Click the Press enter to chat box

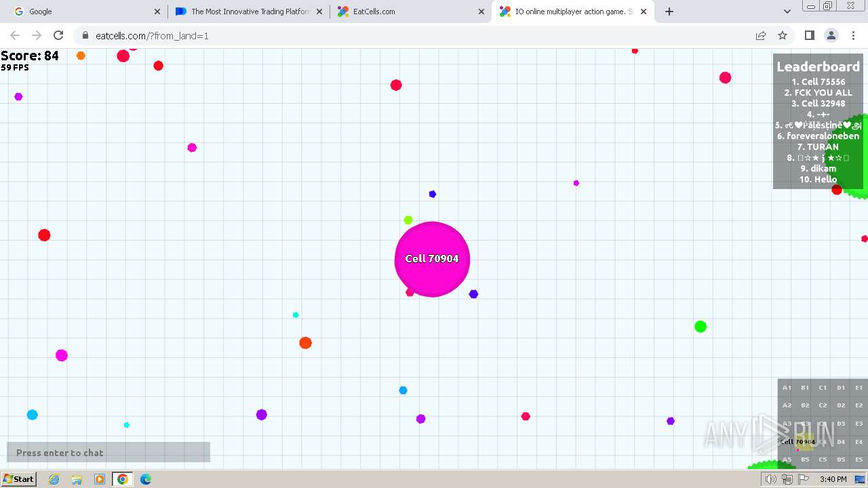[x=108, y=452]
